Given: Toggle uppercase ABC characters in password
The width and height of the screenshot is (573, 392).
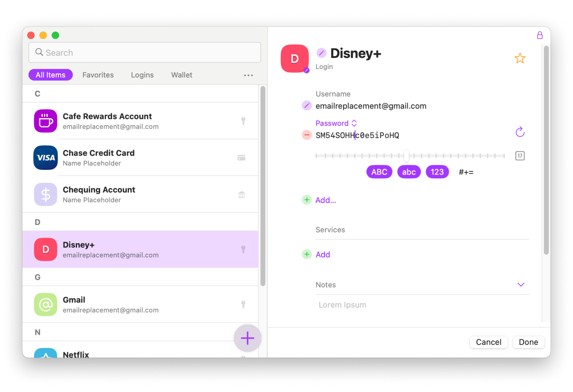Looking at the screenshot, I should (x=379, y=172).
